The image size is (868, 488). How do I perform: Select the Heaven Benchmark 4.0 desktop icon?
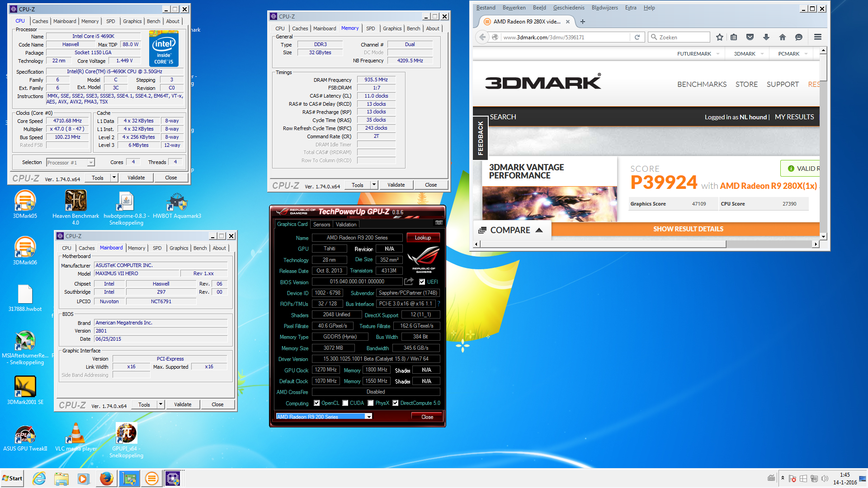(75, 207)
